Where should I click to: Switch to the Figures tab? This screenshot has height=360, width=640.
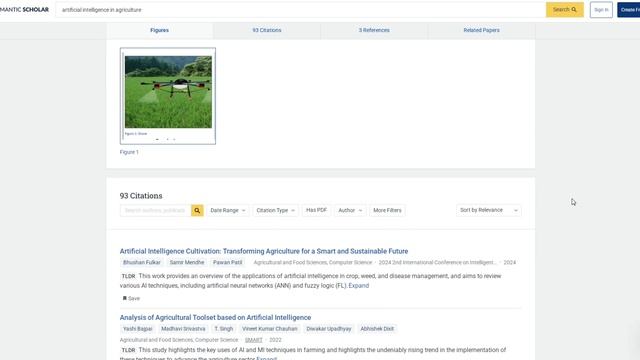pos(160,30)
